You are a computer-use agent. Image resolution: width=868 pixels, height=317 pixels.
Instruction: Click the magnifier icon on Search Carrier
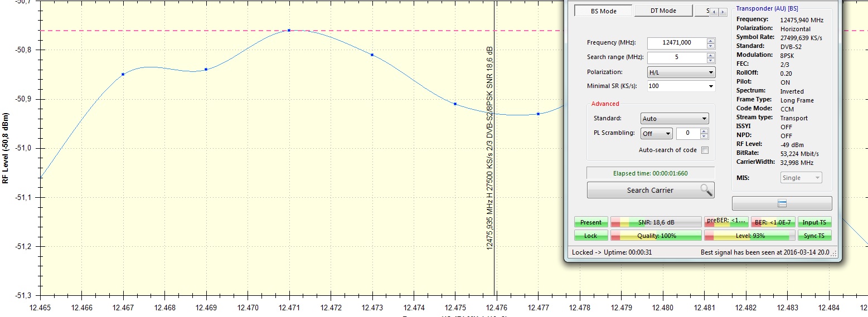[x=706, y=190]
